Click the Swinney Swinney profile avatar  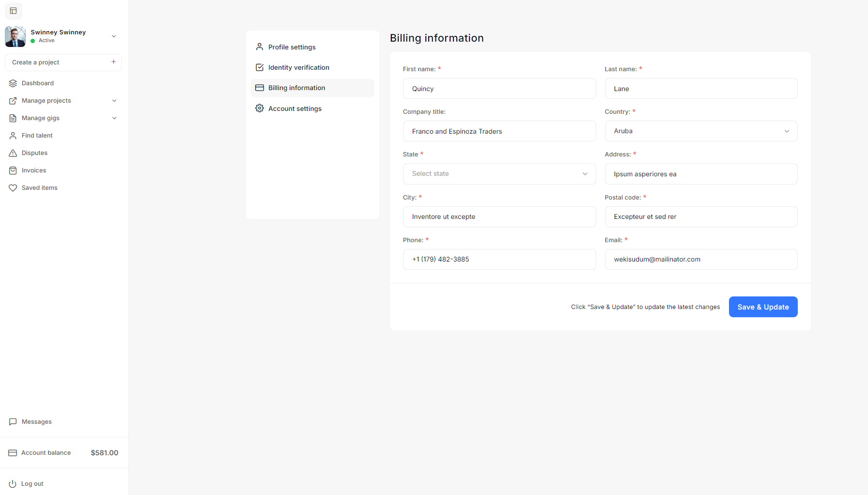tap(15, 36)
